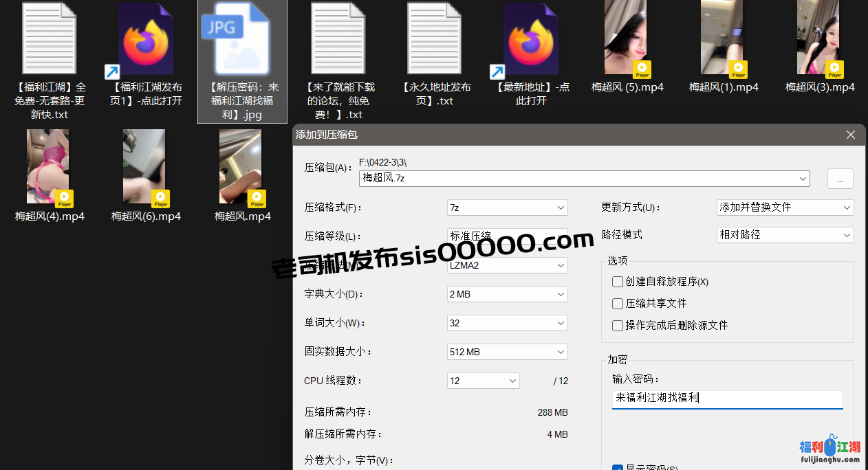Select the 【来了就能下载的论坛】 text file icon
868x470 pixels.
pyautogui.click(x=338, y=38)
